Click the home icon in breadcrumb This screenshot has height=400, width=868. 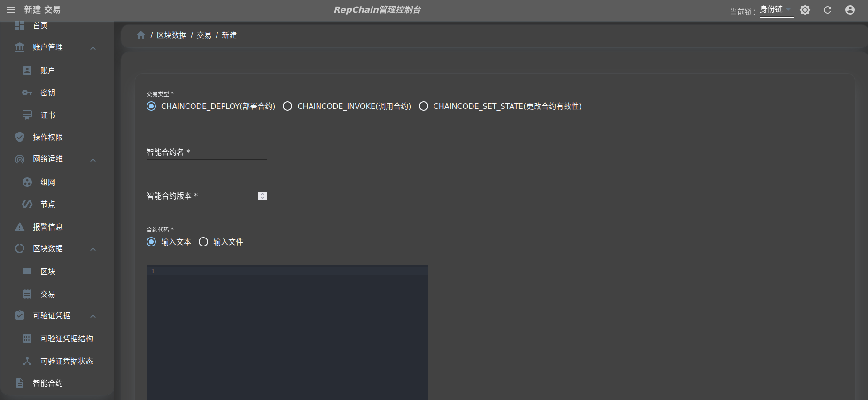coord(141,35)
